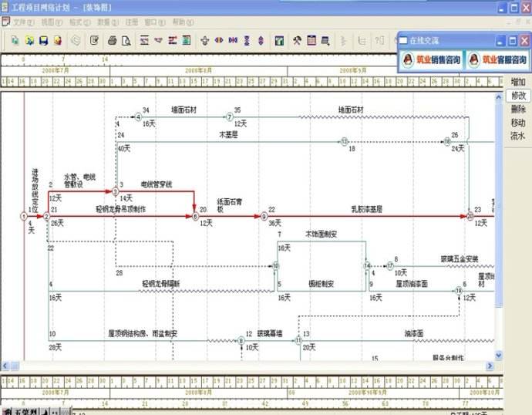The image size is (532, 415).
Task: Open the 文件 menu
Action: point(23,22)
